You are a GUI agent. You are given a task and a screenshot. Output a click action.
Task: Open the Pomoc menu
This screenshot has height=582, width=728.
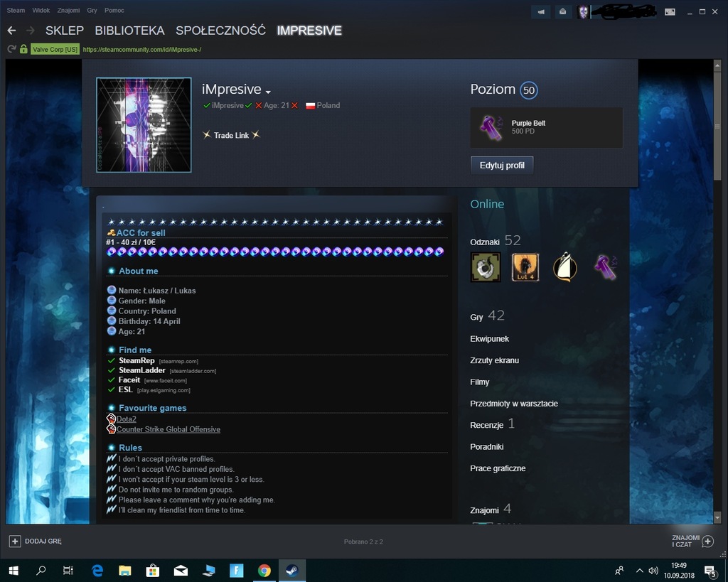click(x=114, y=10)
